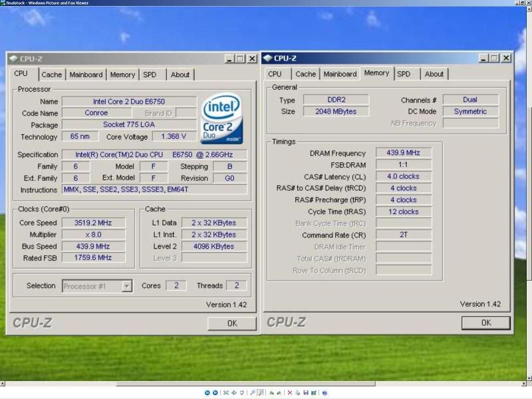Go to the next image
This screenshot has height=399, width=532.
pos(215,392)
